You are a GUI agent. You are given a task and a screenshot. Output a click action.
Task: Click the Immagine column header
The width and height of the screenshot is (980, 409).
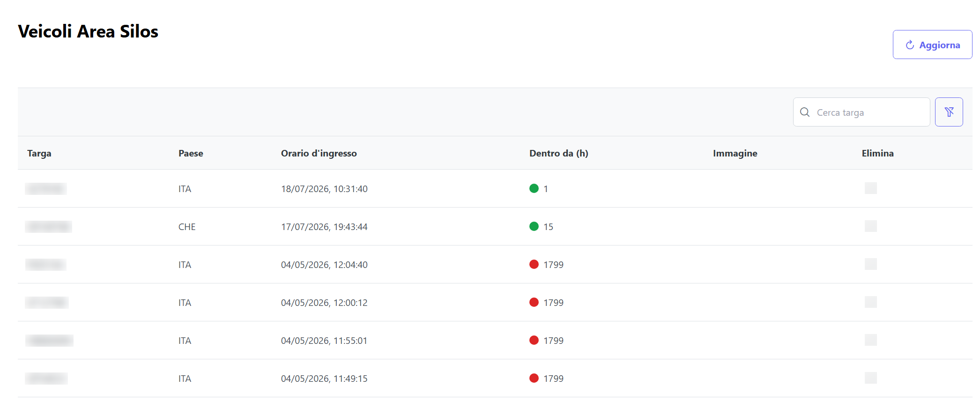pyautogui.click(x=735, y=153)
